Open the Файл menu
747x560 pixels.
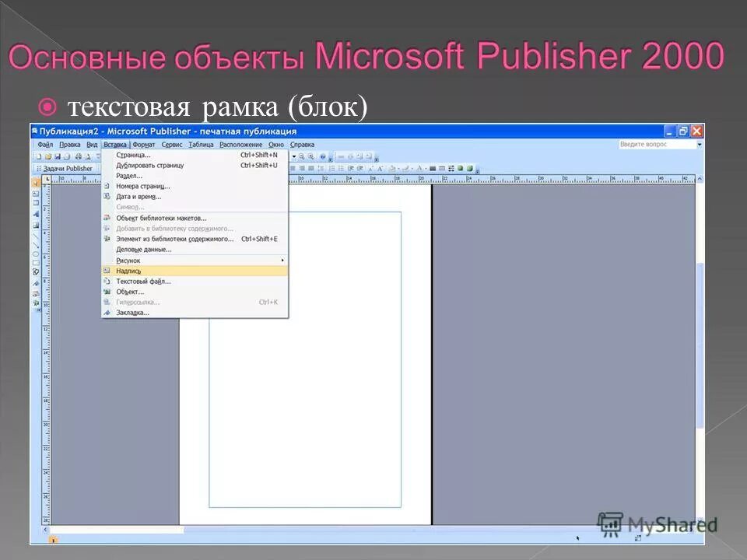tap(45, 145)
